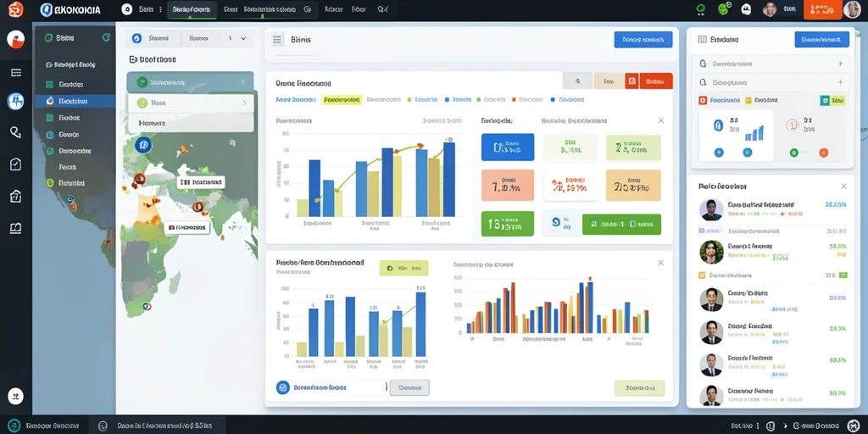Open the vertical dots menu in the header
This screenshot has height=434, width=868.
point(160,9)
